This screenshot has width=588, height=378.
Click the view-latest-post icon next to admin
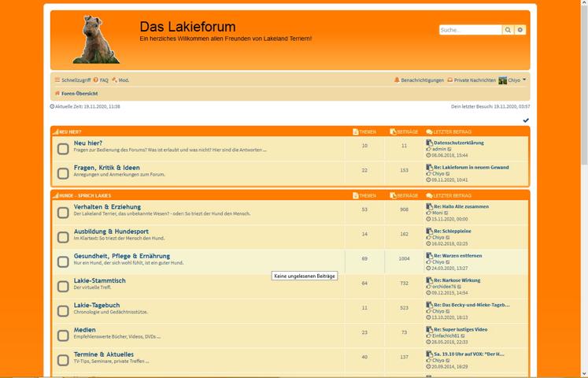point(450,149)
